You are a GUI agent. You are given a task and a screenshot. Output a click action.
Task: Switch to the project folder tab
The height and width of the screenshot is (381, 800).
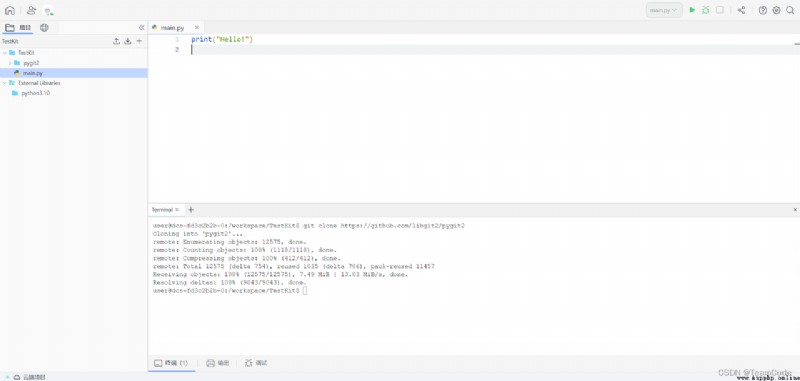coord(18,28)
